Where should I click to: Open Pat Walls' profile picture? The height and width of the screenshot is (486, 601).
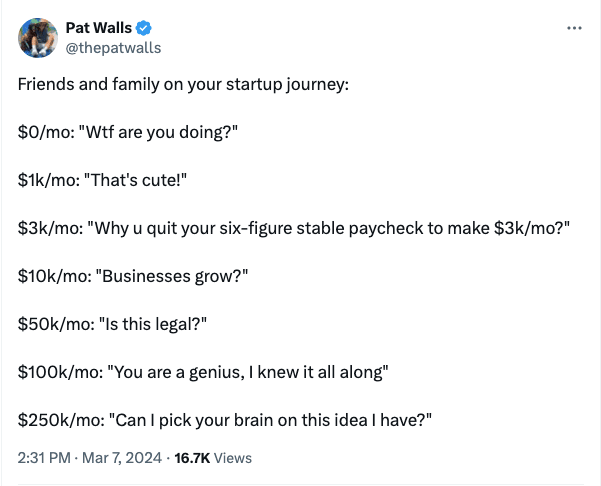(x=37, y=37)
